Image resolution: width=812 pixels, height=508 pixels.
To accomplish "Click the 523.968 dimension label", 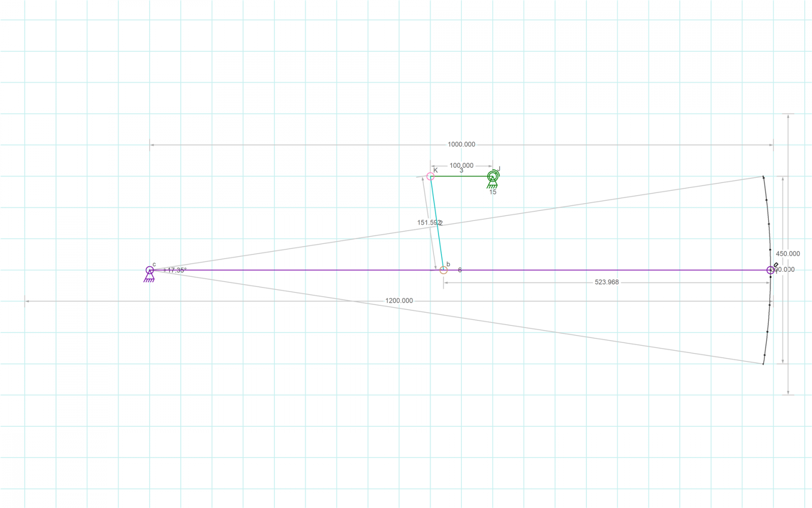I will coord(606,282).
